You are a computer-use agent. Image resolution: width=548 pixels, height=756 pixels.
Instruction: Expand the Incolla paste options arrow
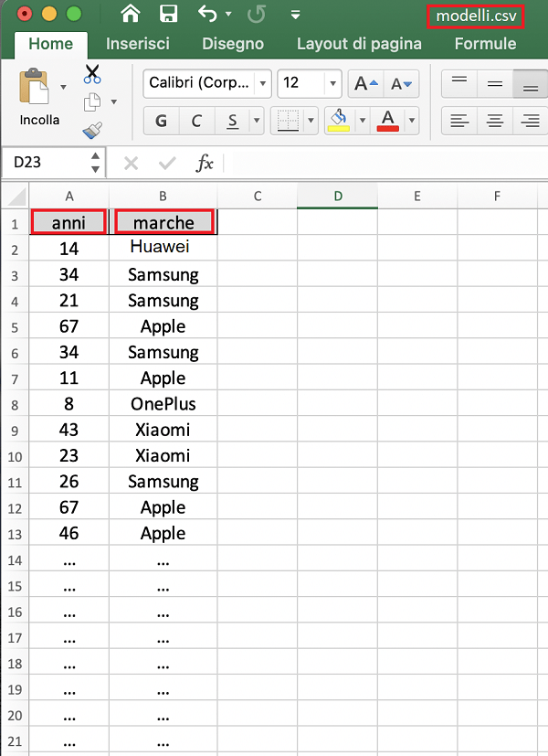click(63, 87)
